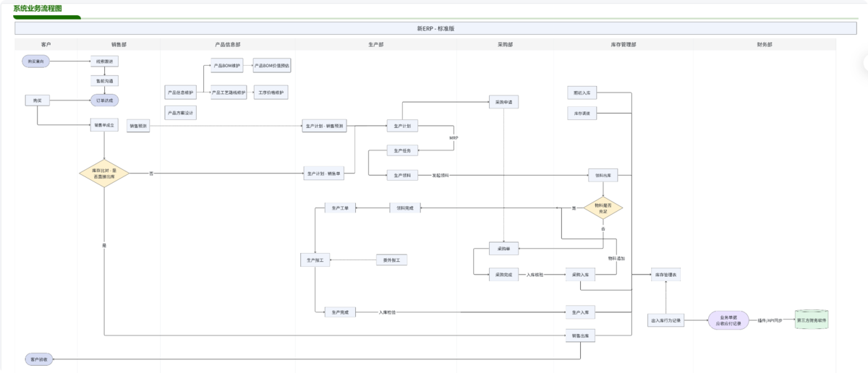This screenshot has height=373, width=868.
Task: Click the 购买意向 start node
Action: point(36,61)
